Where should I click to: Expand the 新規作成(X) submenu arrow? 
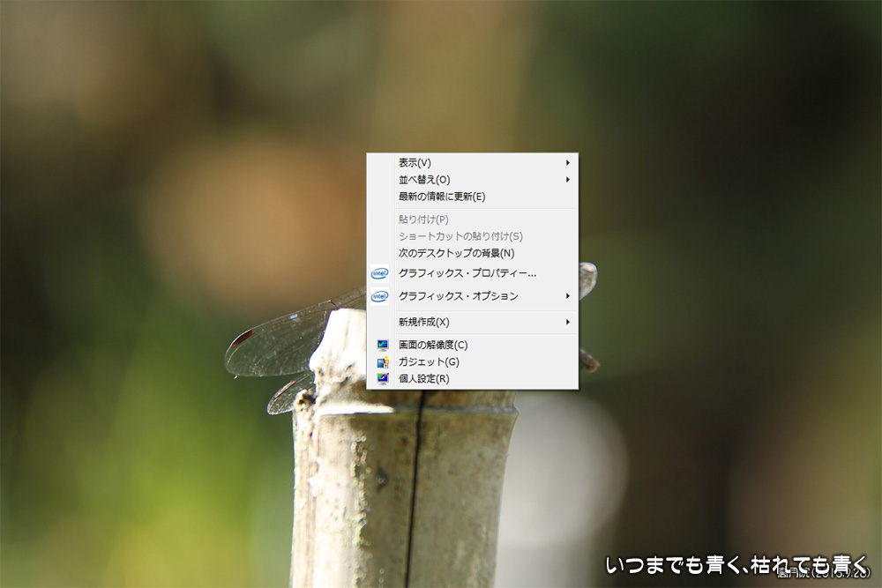[x=568, y=322]
